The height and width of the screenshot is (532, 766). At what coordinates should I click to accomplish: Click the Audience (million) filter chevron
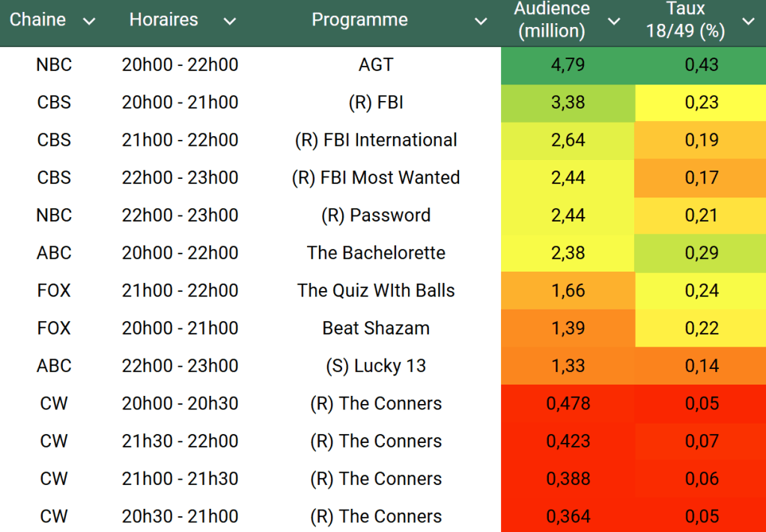coord(614,21)
